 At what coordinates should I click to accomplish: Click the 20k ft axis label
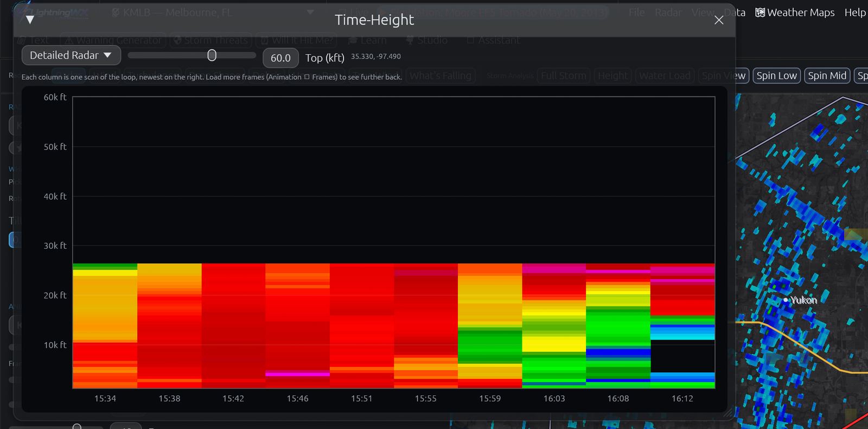[55, 295]
